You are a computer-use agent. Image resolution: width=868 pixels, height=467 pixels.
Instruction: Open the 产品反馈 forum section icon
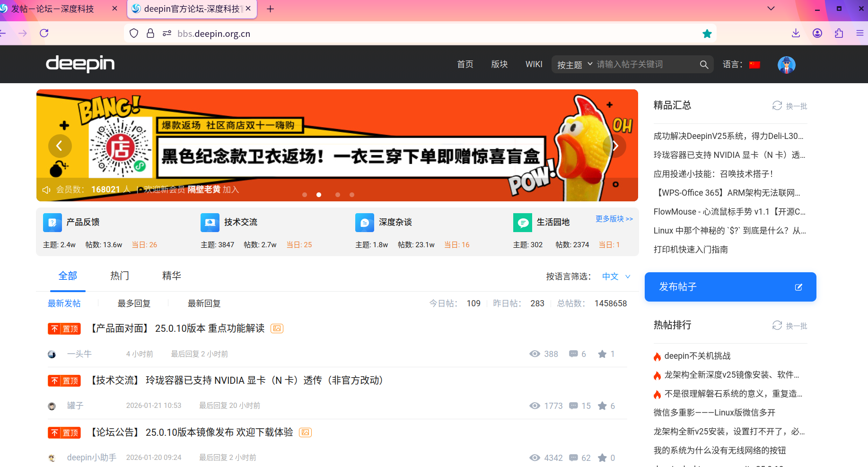[x=52, y=222]
